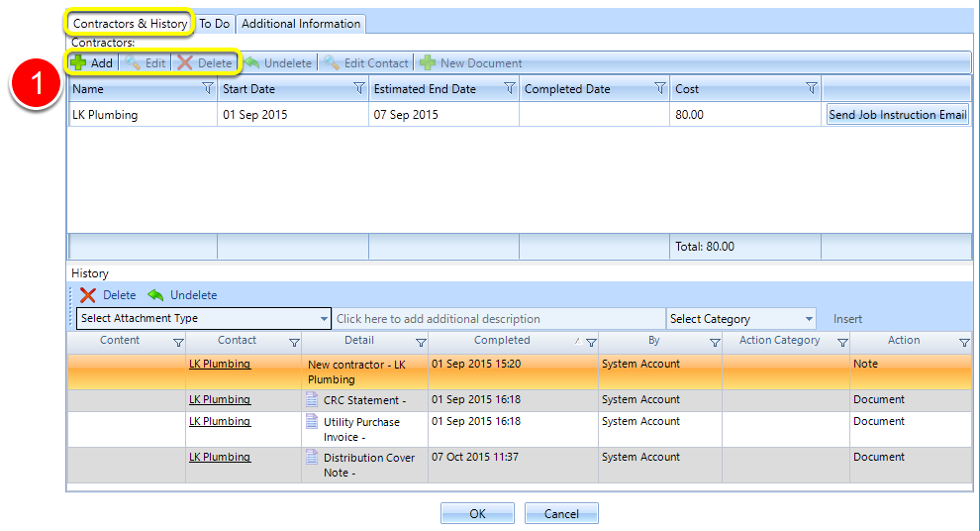
Task: Filter history by Content column
Action: point(178,342)
